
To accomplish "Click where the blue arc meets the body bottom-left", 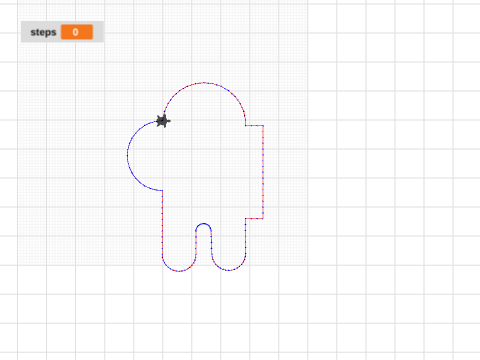I will (162, 191).
